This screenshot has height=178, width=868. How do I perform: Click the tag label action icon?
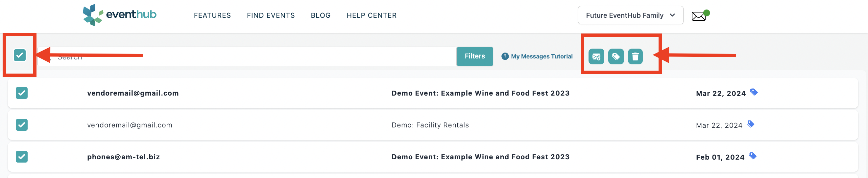click(615, 56)
